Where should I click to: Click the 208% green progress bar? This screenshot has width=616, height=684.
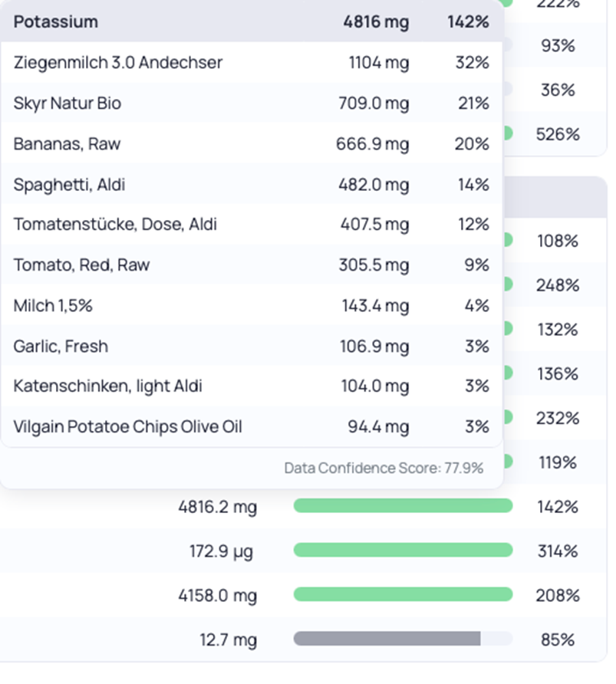click(403, 595)
